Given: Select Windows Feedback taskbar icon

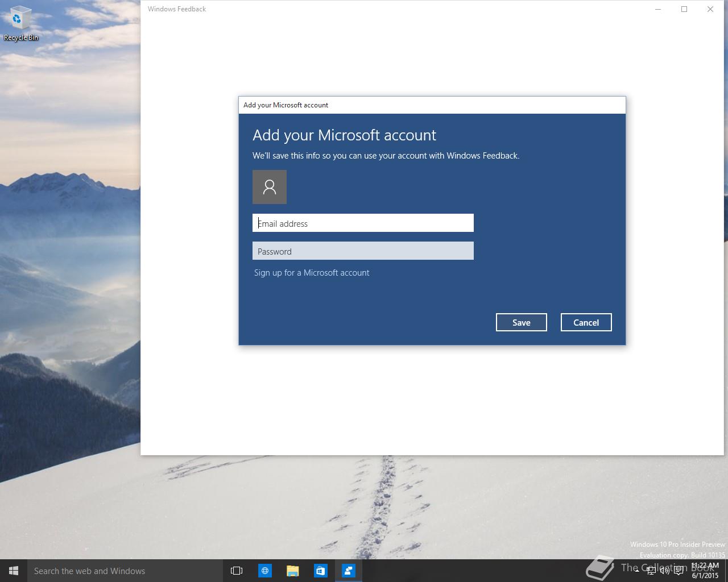Looking at the screenshot, I should (349, 571).
